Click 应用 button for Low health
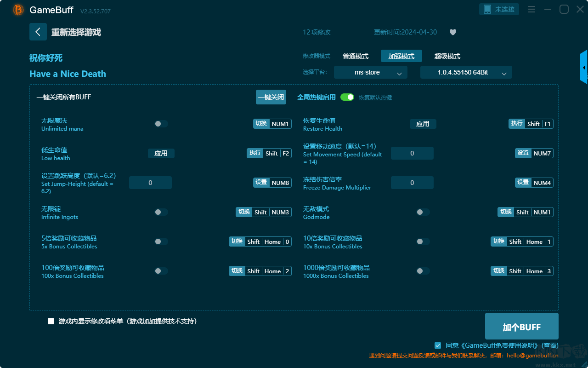Screen dimensions: 588x368 [x=161, y=153]
